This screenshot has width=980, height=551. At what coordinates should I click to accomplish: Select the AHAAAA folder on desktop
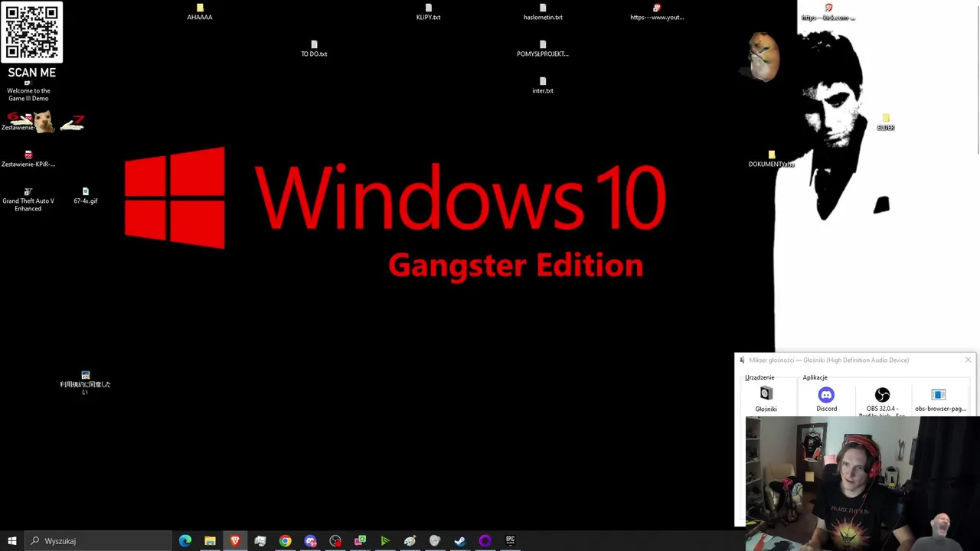point(200,12)
